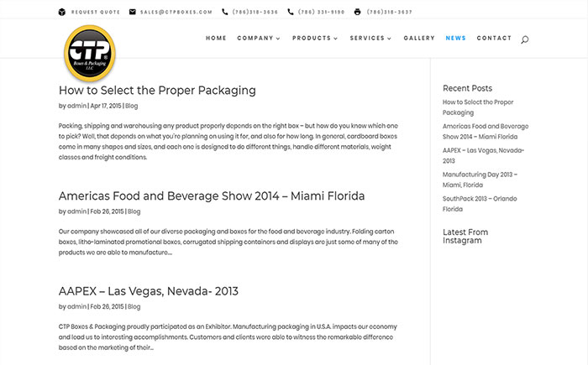Open the Contact page

(494, 39)
